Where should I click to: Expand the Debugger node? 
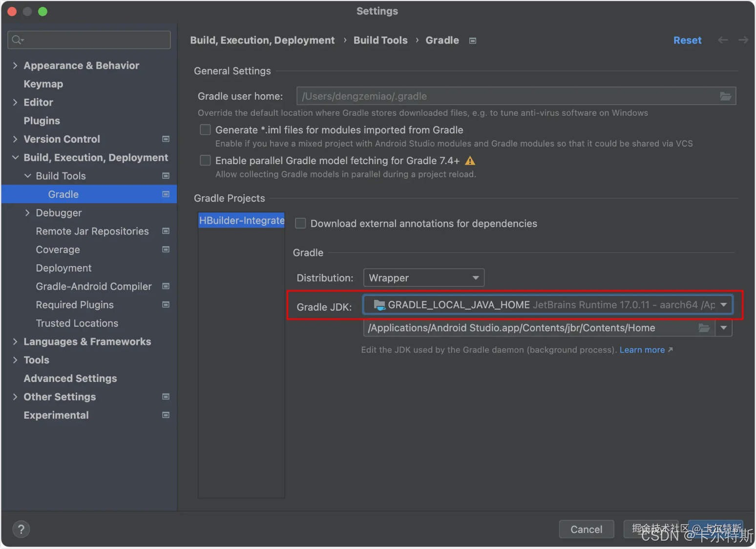tap(28, 213)
